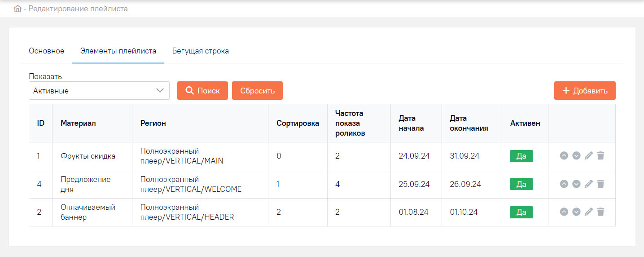Edit the 'Фрукты скидка' item with pencil
644x257 pixels.
(x=589, y=156)
